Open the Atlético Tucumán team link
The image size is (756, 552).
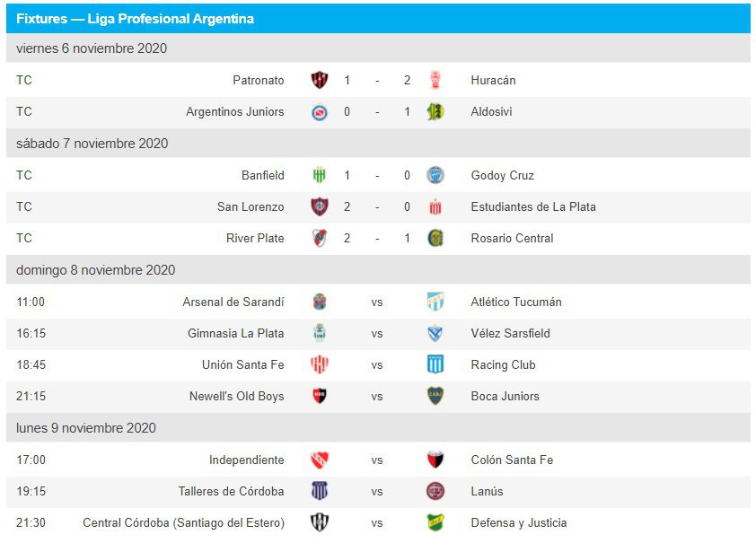click(515, 302)
